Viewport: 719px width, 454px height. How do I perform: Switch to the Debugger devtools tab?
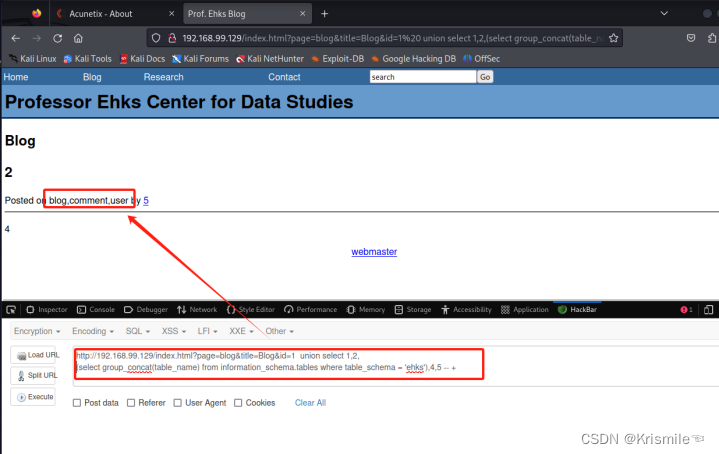point(146,310)
